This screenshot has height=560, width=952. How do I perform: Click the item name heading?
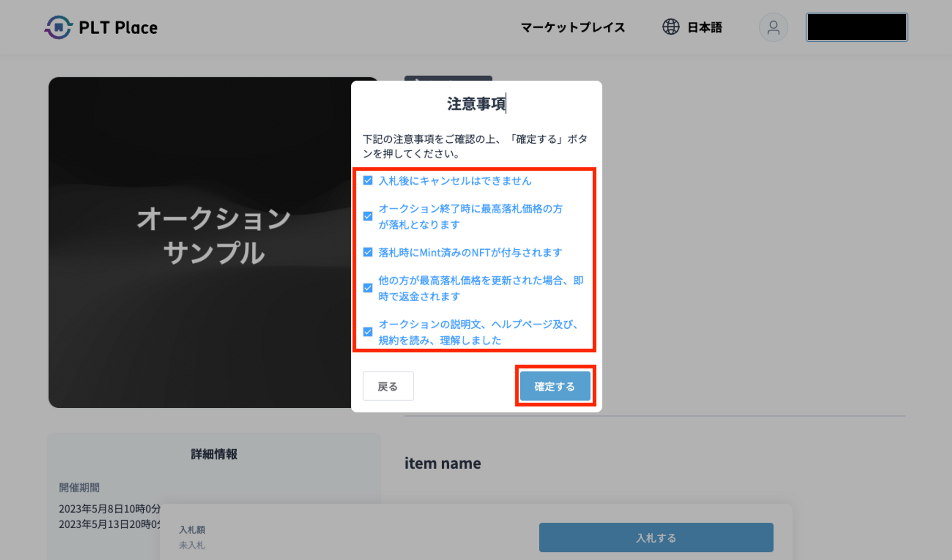point(442,463)
